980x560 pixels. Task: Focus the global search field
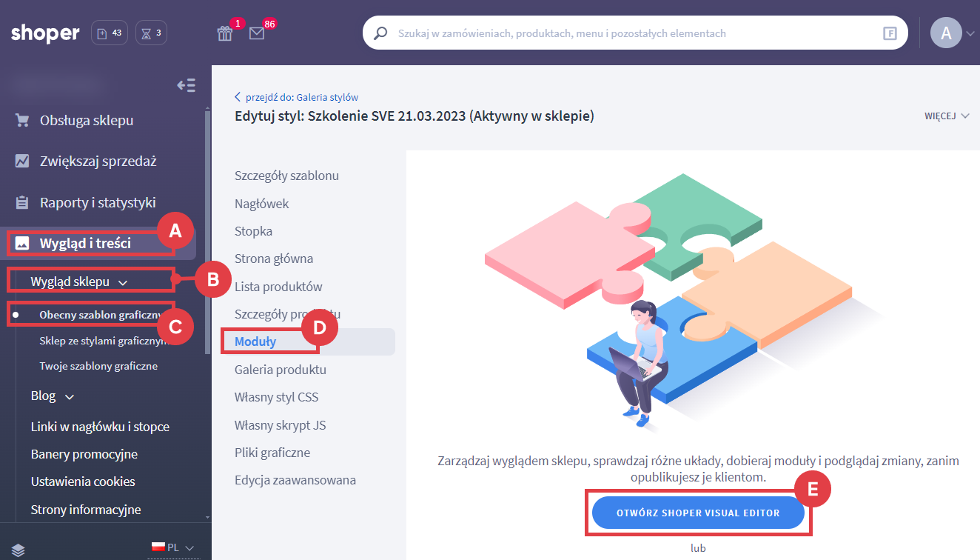click(x=634, y=33)
